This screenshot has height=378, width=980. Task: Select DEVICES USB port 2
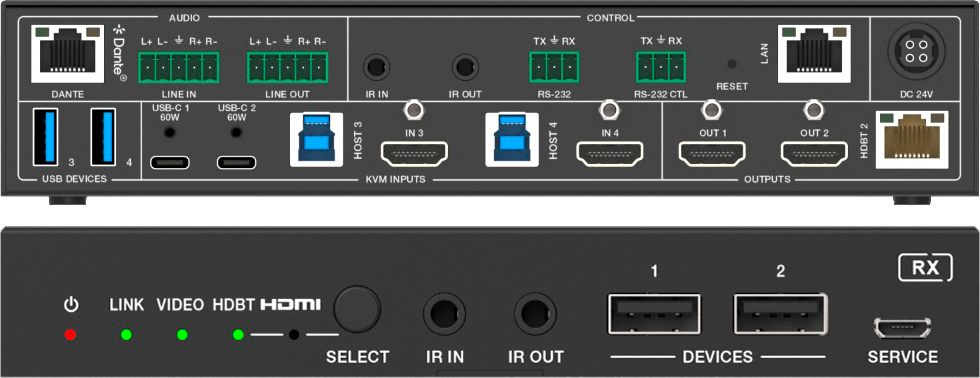(781, 314)
